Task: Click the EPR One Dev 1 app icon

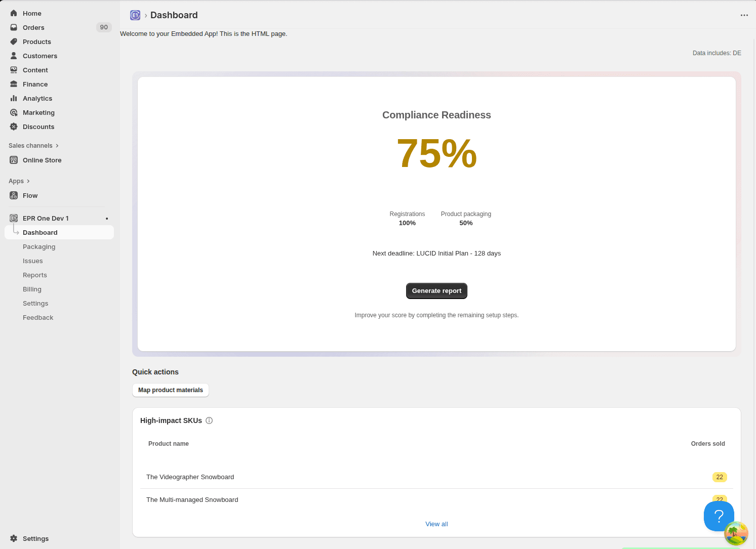Action: [14, 218]
